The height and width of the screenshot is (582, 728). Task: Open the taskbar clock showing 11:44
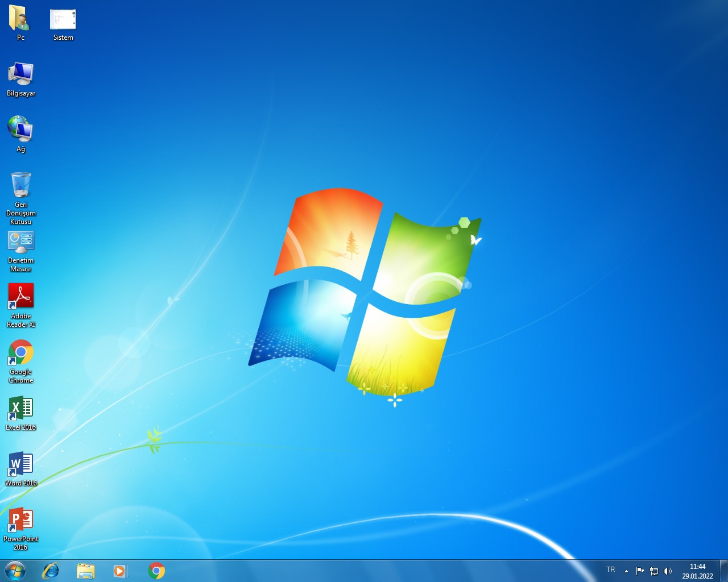pos(698,571)
